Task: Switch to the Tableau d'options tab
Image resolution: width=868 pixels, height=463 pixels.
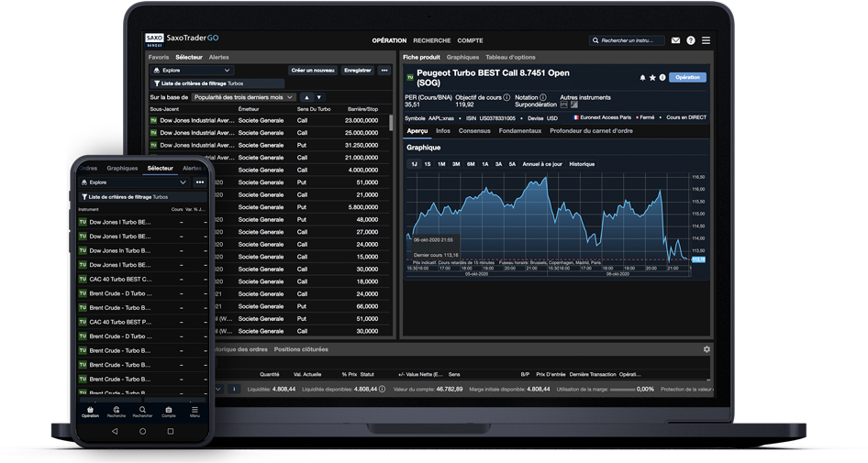Action: pyautogui.click(x=510, y=57)
